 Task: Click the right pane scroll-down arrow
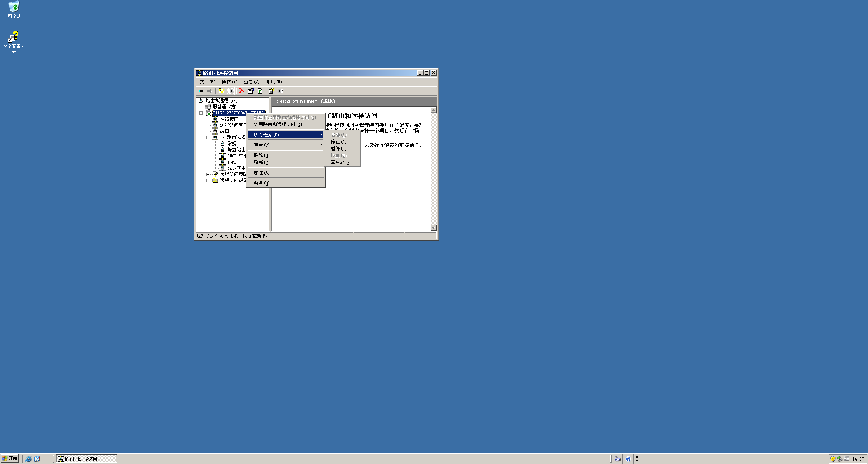pyautogui.click(x=433, y=228)
